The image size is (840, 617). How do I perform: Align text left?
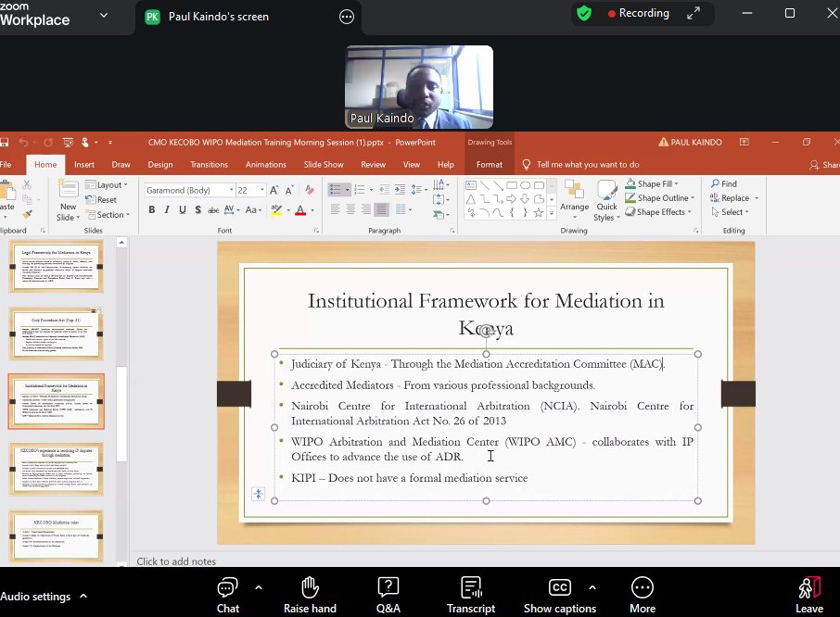pos(335,209)
